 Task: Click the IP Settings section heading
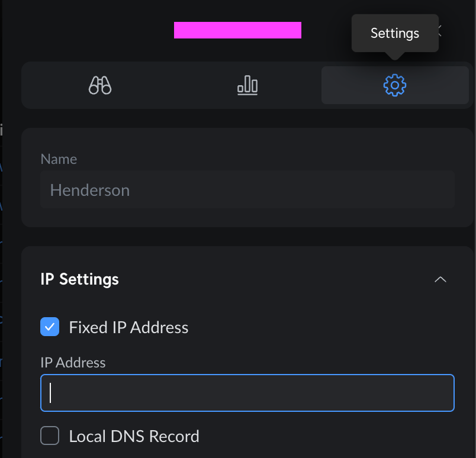coord(79,279)
